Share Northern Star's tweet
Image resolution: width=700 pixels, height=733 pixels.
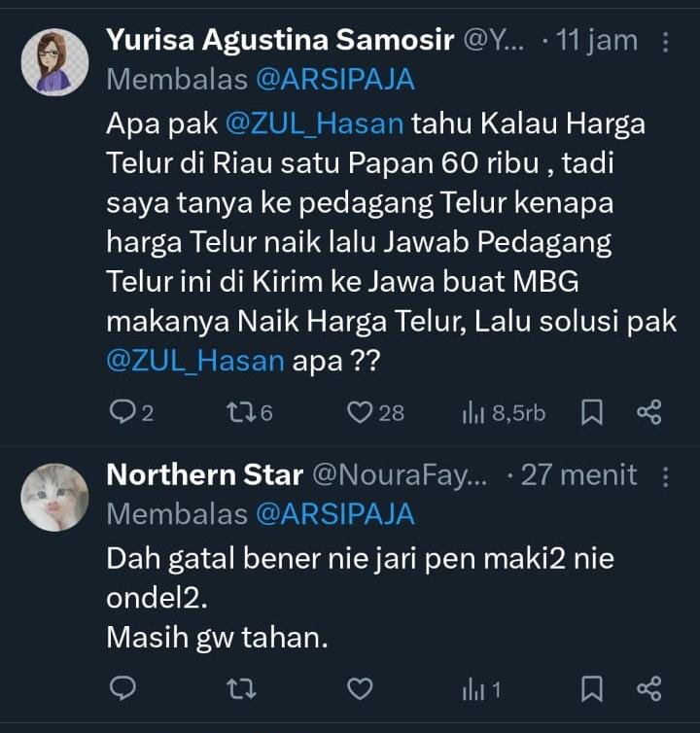(648, 689)
